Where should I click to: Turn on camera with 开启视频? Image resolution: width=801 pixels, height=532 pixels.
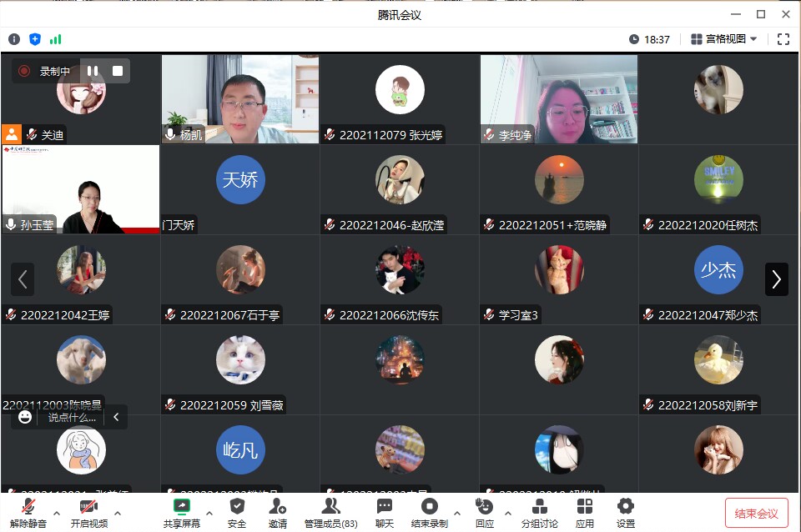tap(88, 511)
